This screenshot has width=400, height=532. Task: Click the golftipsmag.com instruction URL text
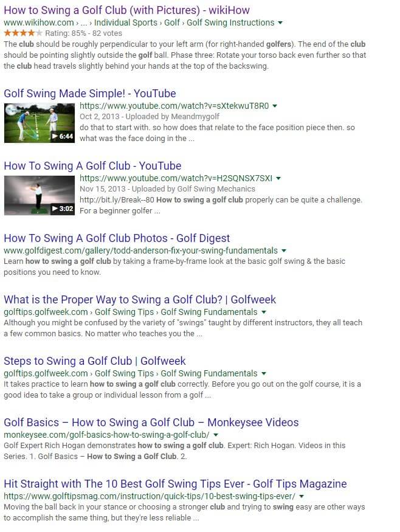point(150,496)
